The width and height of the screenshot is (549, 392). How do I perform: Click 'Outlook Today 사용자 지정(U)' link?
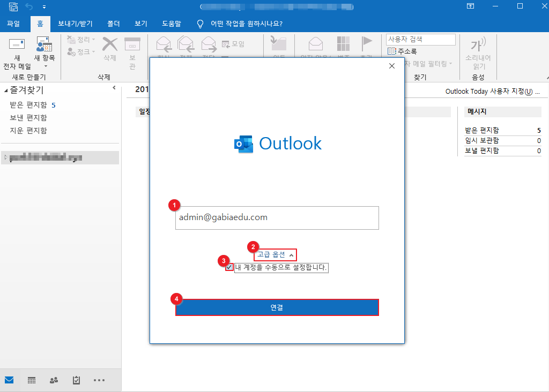pyautogui.click(x=493, y=92)
